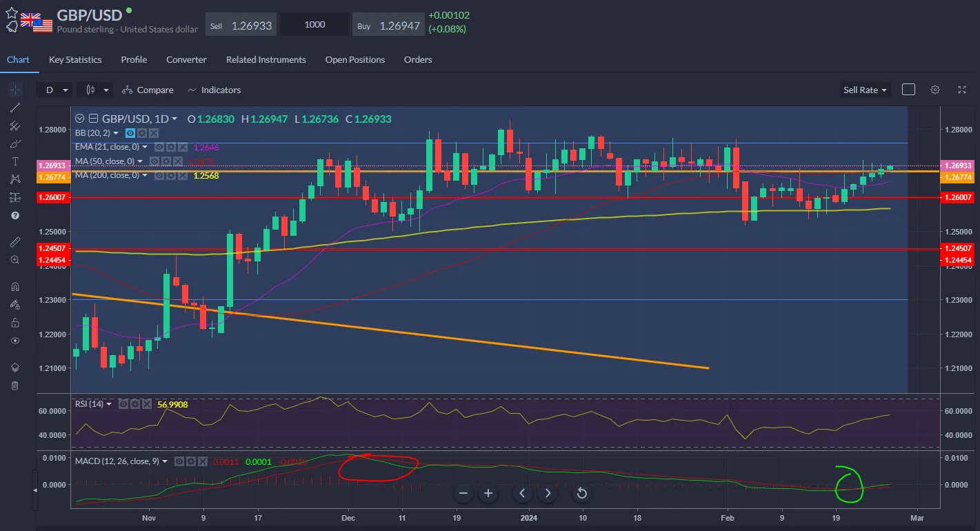Viewport: 980px width, 531px height.
Task: Expand the RSI (14) dropdown arrow
Action: [x=110, y=403]
